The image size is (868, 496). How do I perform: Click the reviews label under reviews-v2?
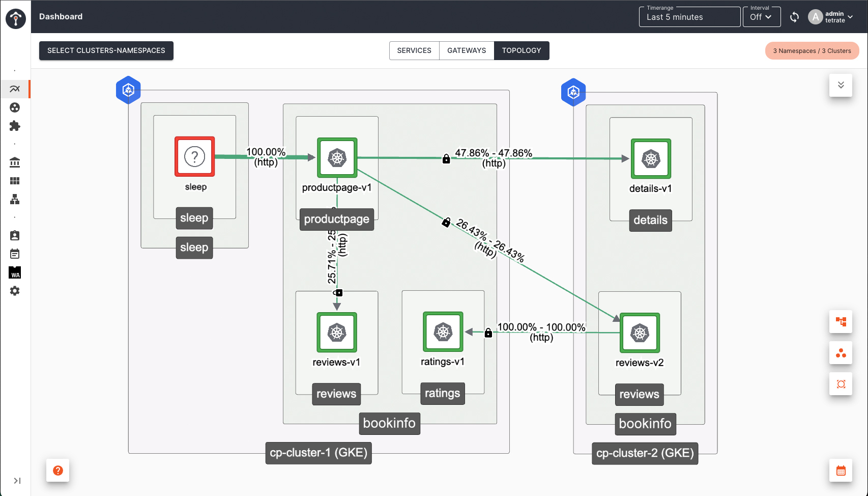click(x=640, y=395)
